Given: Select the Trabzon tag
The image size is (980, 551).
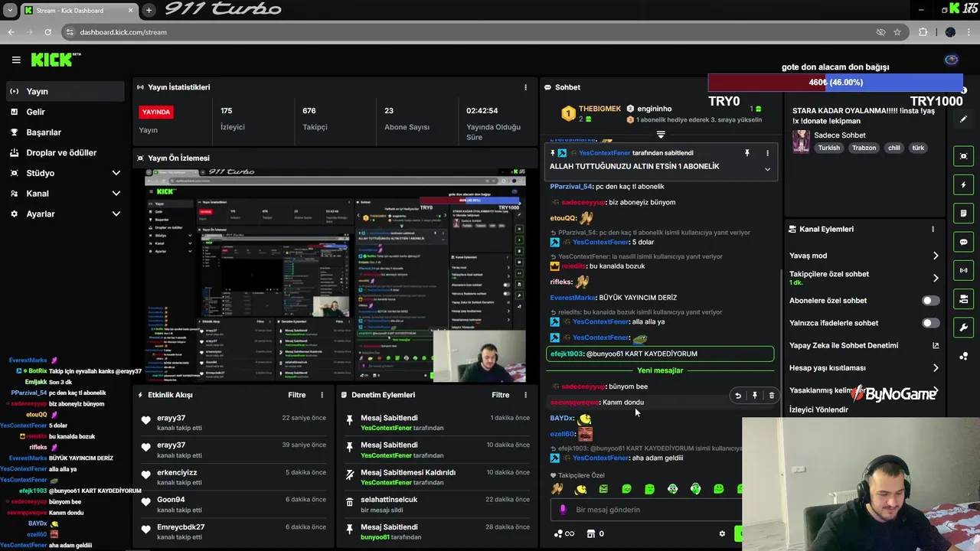Looking at the screenshot, I should [864, 148].
